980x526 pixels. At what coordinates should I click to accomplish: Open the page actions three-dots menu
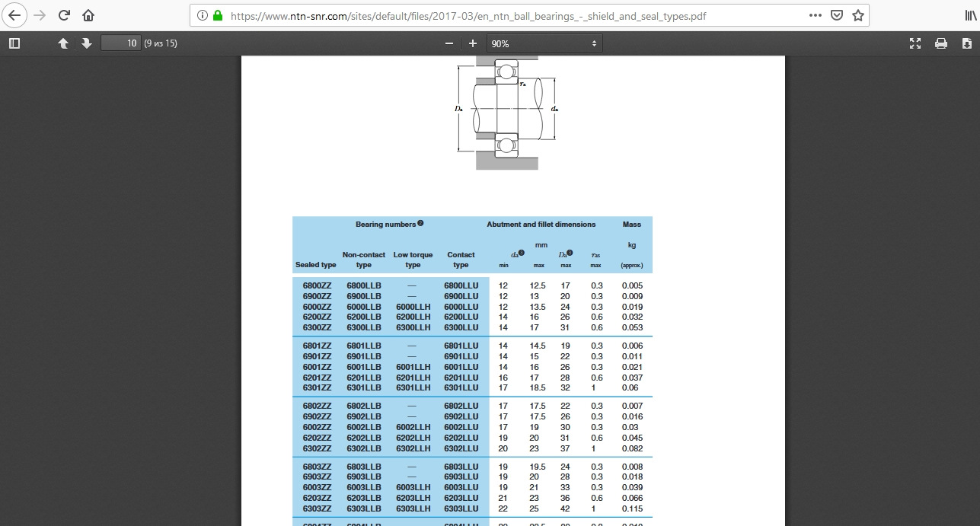point(815,15)
